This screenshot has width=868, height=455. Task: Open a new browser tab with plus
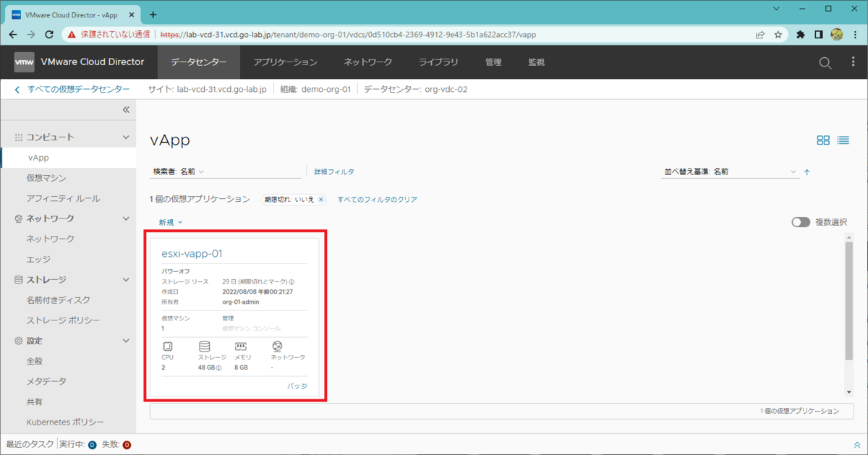point(153,14)
